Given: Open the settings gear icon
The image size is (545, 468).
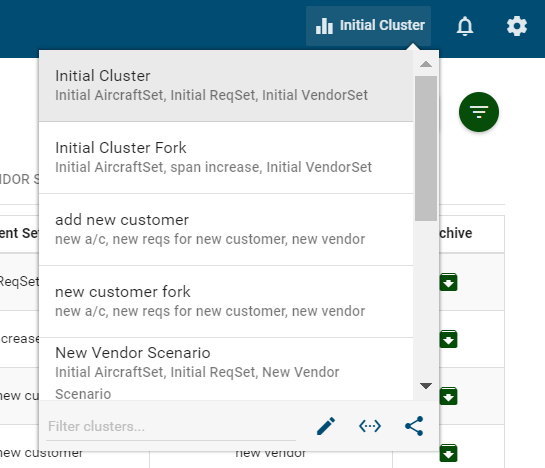Looking at the screenshot, I should coord(517,26).
